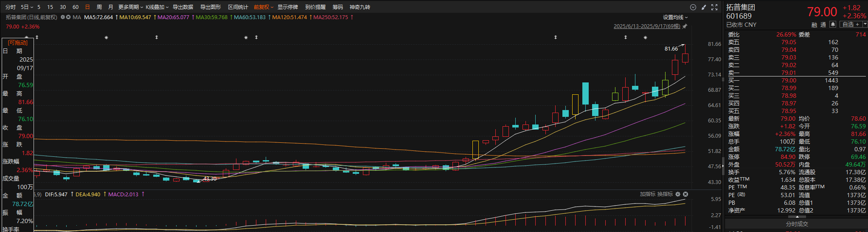Select 30-minute period
Screen dimensions: 868x232
[x=63, y=7]
